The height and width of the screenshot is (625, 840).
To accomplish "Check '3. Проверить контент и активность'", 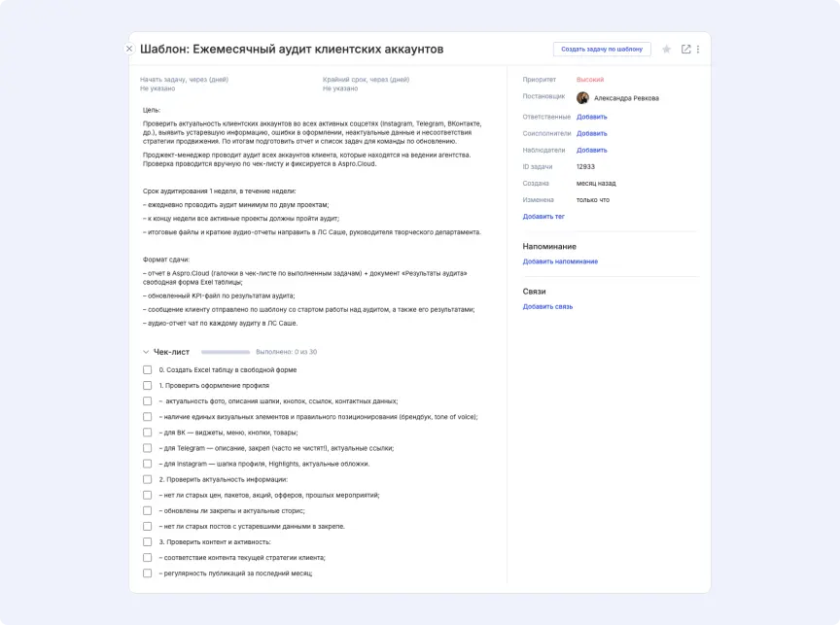I will click(x=148, y=541).
